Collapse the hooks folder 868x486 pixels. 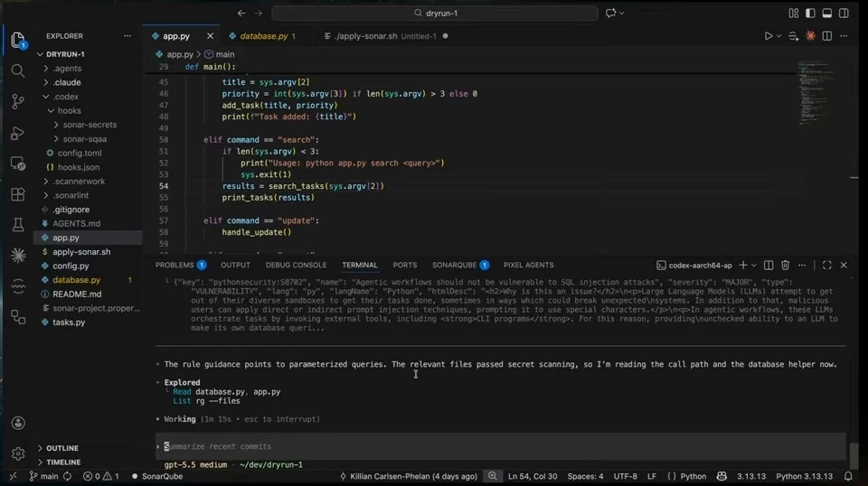click(69, 110)
